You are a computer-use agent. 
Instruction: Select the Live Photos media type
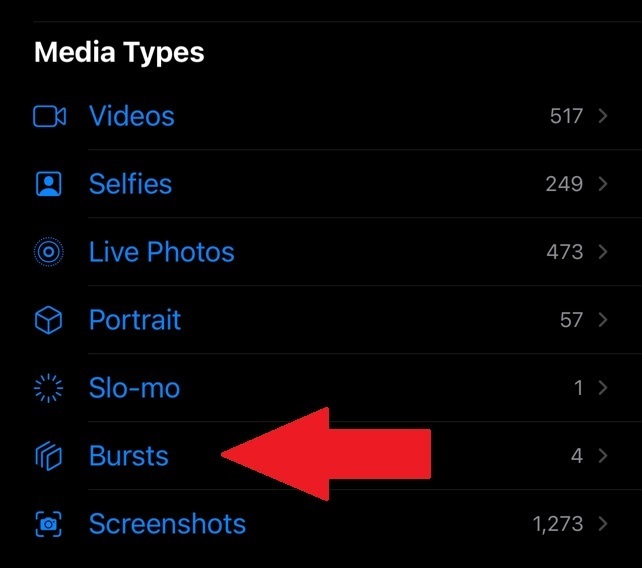point(162,251)
